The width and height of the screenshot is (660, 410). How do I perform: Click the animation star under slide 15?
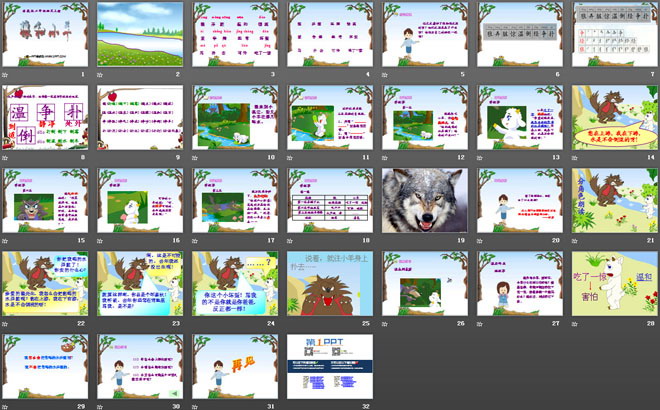tap(5, 241)
